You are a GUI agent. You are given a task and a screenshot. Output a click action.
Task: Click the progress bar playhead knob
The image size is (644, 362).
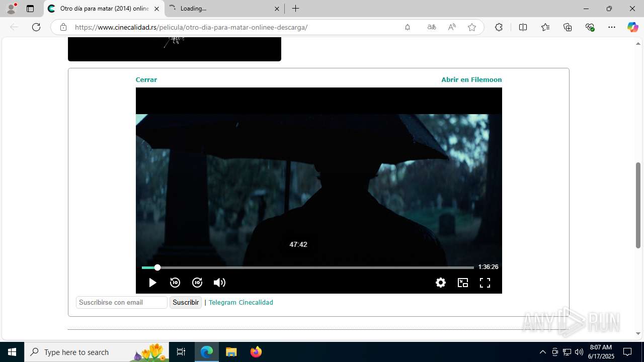pyautogui.click(x=157, y=267)
